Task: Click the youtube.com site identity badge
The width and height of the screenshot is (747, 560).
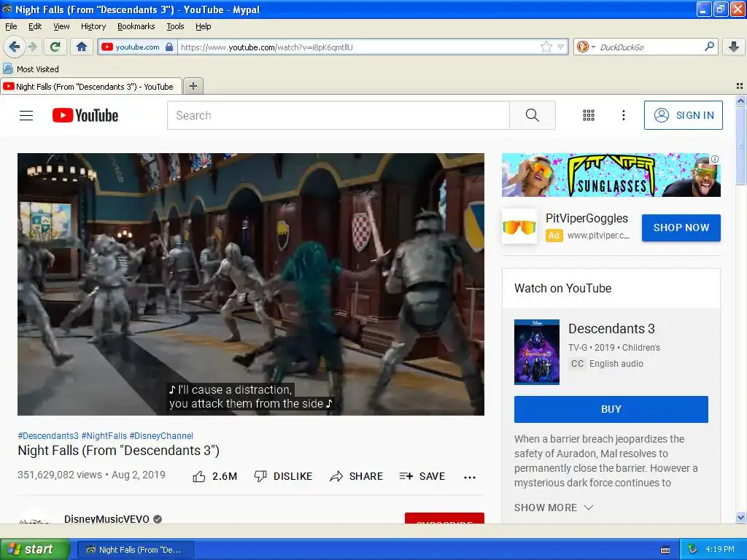Action: (x=137, y=47)
